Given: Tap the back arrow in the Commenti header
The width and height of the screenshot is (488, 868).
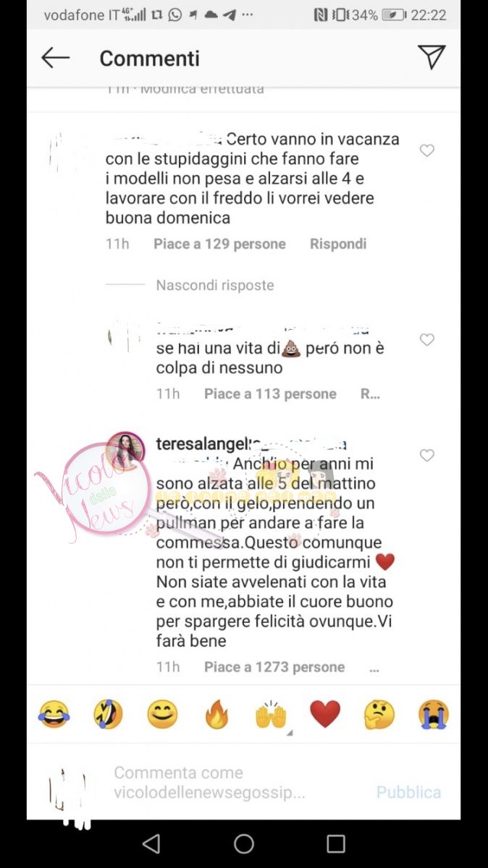Looking at the screenshot, I should [55, 58].
